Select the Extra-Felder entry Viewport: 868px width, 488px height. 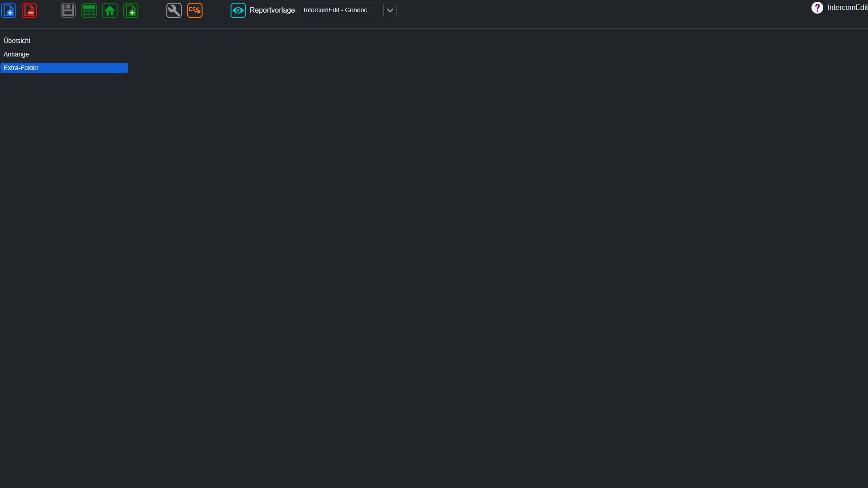coord(64,68)
